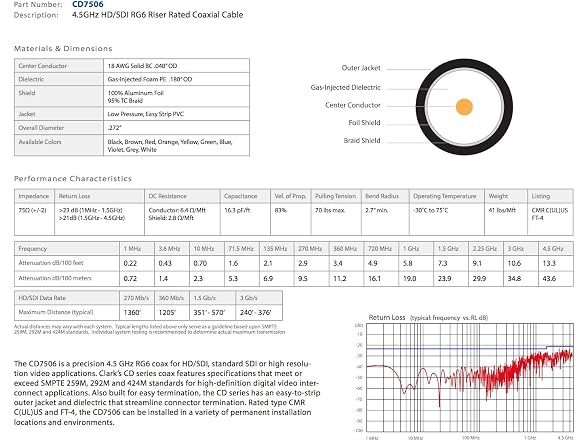Select the 1205' maximum distance value
Screen dimensions: 588x441
point(167,312)
